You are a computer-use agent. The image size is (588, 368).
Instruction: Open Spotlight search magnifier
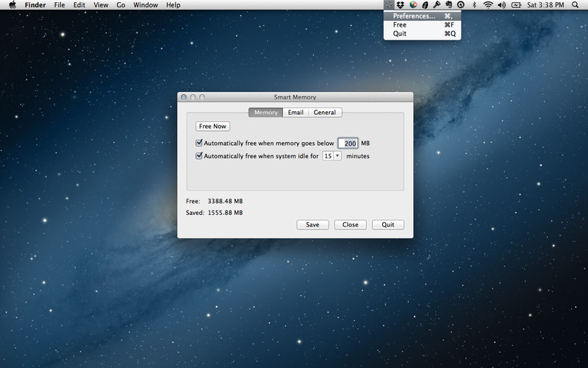coord(575,5)
